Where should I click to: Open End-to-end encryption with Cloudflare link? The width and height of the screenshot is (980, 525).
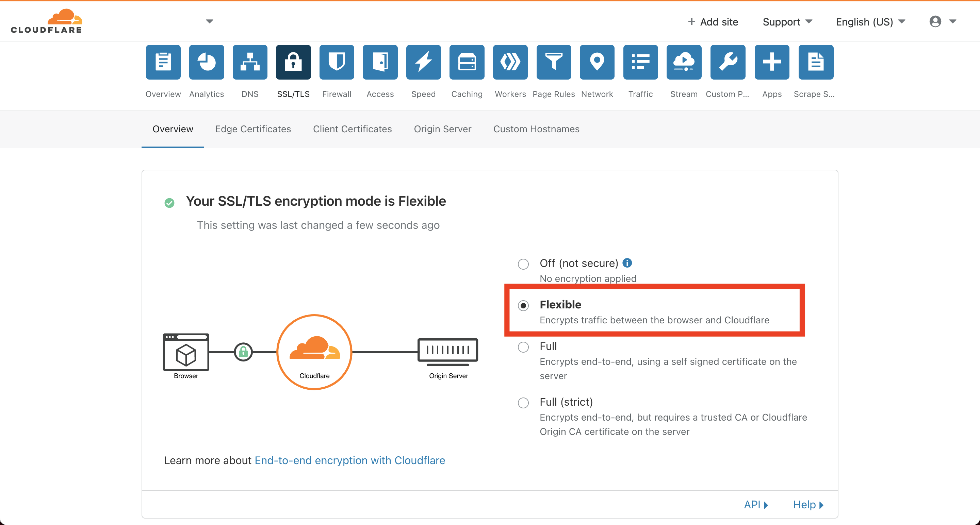[x=349, y=460]
